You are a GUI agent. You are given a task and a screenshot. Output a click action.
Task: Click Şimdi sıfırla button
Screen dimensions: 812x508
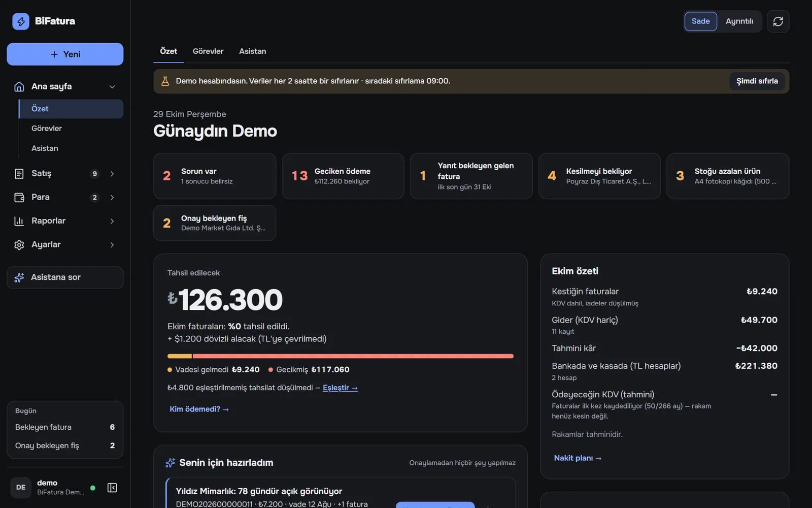click(757, 81)
